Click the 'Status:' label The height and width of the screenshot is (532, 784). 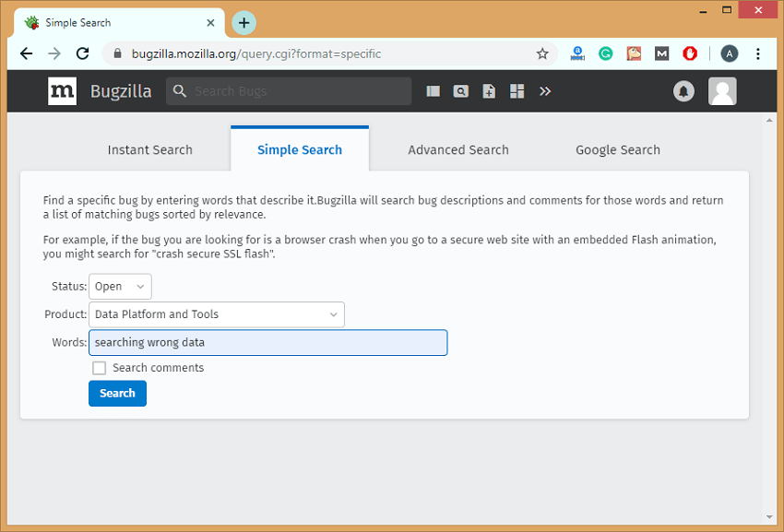(x=69, y=287)
